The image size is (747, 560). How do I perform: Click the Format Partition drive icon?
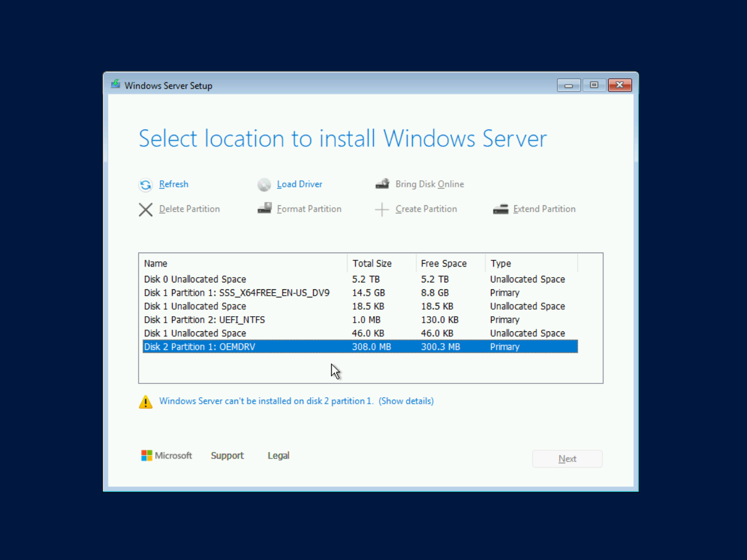pos(265,208)
